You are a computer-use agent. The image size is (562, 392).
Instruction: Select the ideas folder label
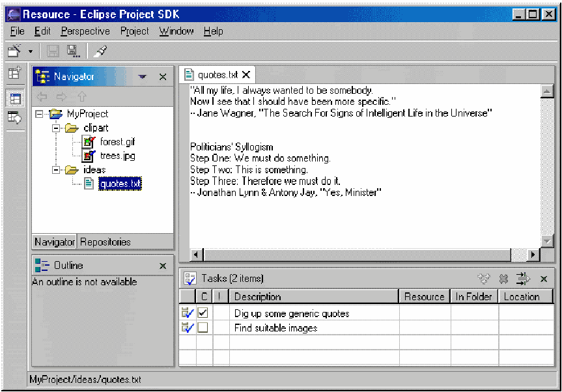tap(94, 170)
